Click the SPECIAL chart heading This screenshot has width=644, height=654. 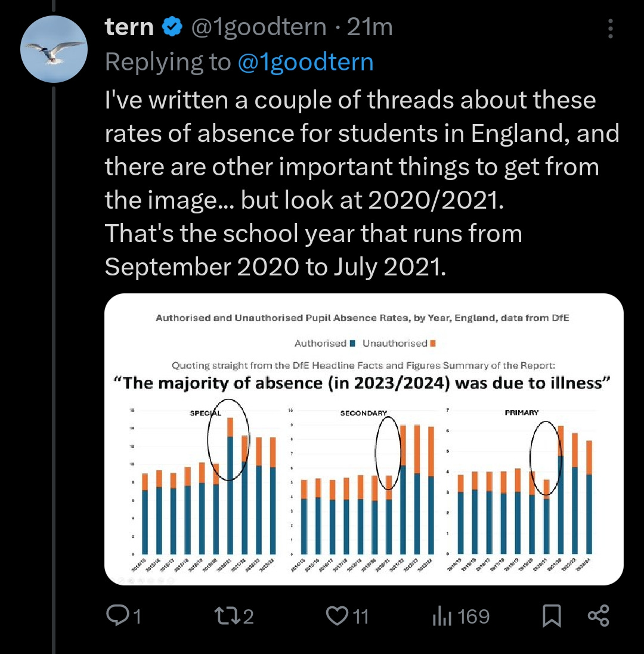click(x=206, y=413)
